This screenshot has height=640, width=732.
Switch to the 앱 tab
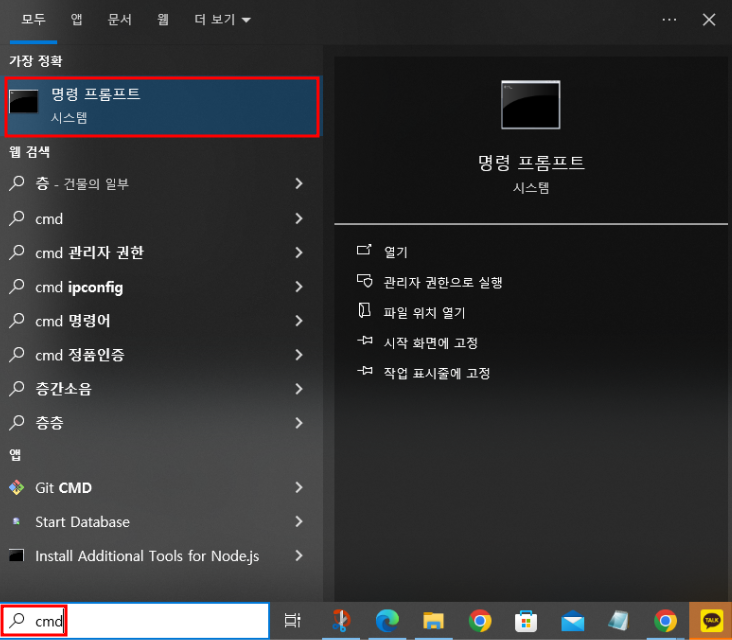click(x=76, y=20)
